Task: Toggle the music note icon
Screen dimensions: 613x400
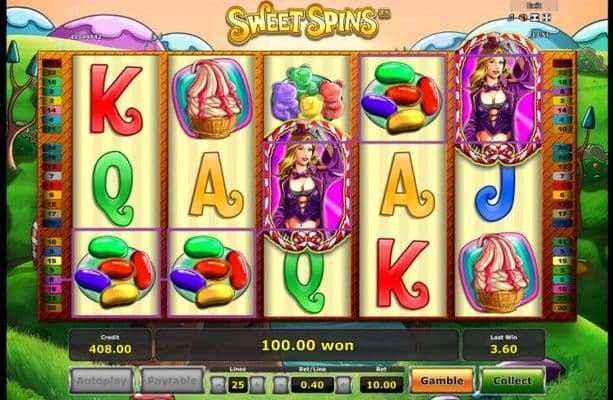Action: 511,17
